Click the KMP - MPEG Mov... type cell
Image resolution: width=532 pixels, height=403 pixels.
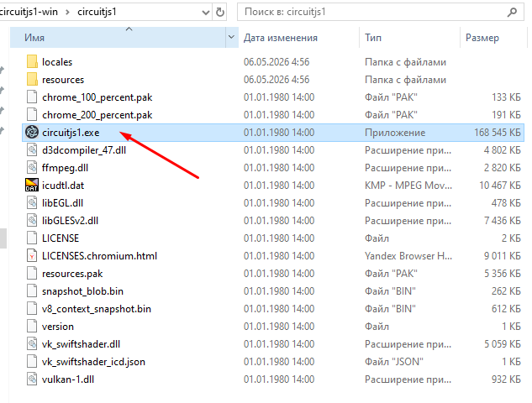pos(408,186)
